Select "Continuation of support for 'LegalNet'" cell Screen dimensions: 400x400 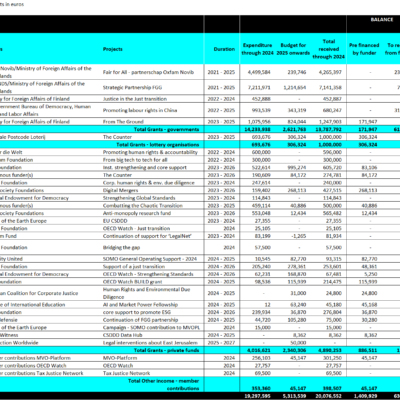tap(148, 236)
